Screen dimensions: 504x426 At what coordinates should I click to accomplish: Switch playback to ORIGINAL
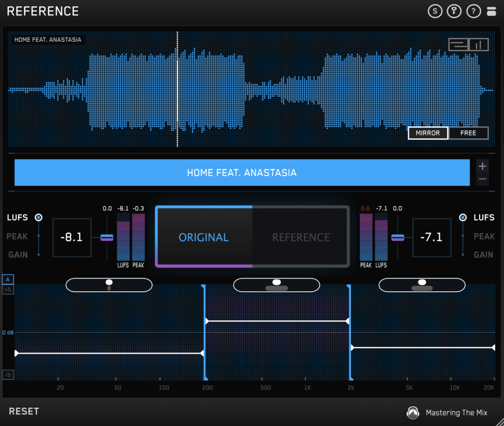[x=204, y=237]
